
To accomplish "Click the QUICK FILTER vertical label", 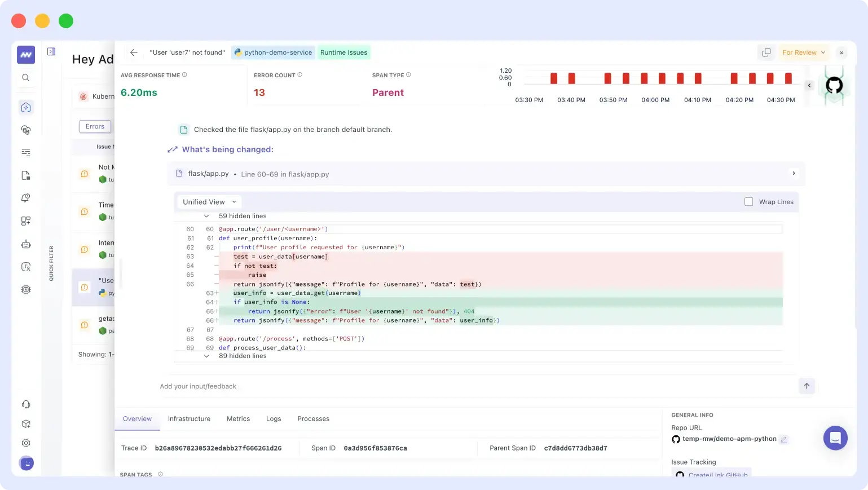I will click(51, 263).
